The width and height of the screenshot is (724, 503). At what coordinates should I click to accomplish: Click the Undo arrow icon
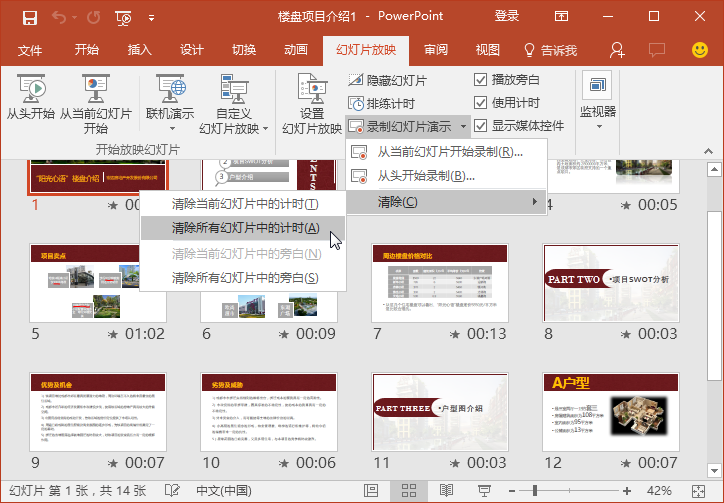(59, 18)
